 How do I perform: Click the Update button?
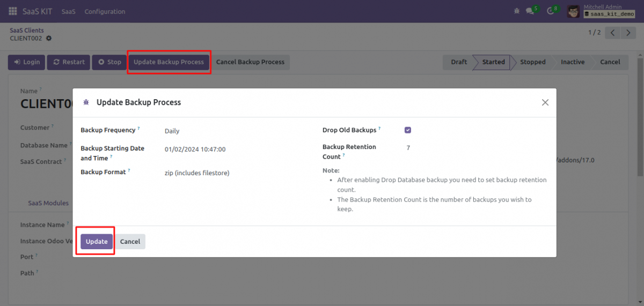point(97,242)
